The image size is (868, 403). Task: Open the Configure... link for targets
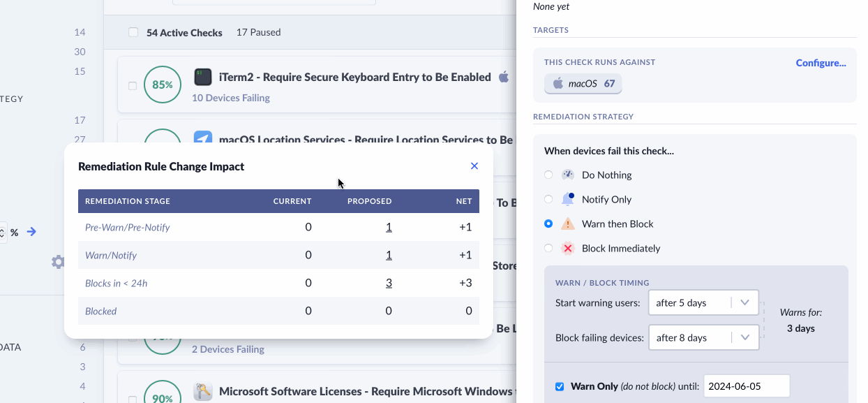click(x=821, y=63)
